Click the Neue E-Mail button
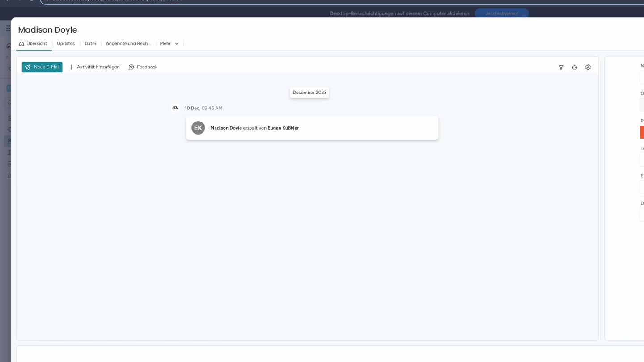This screenshot has height=362, width=644. tap(42, 67)
